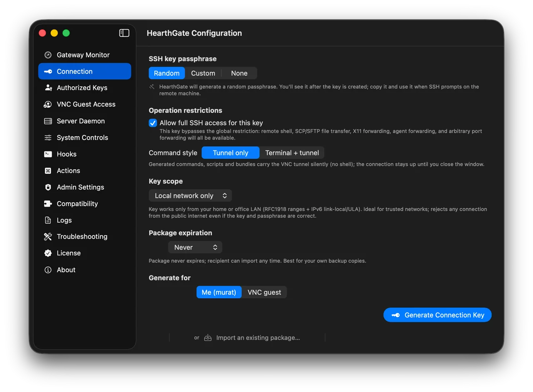Click the VNC Guest Access icon

click(48, 105)
